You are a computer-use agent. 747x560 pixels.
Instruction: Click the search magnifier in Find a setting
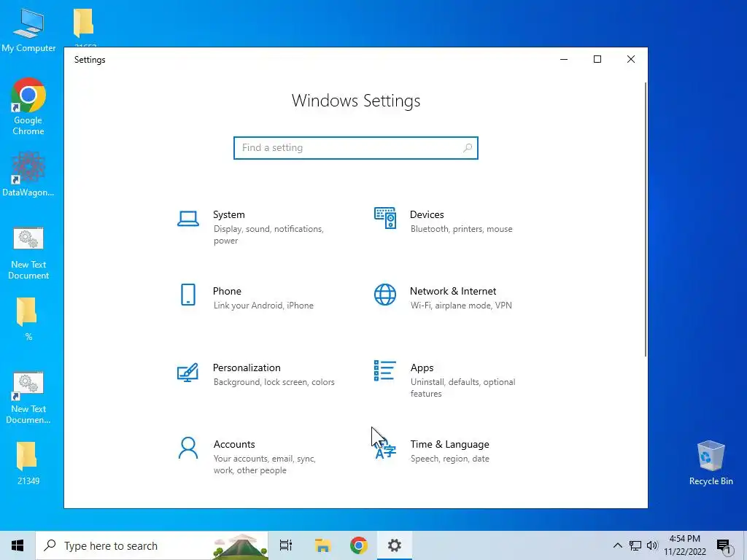point(468,147)
